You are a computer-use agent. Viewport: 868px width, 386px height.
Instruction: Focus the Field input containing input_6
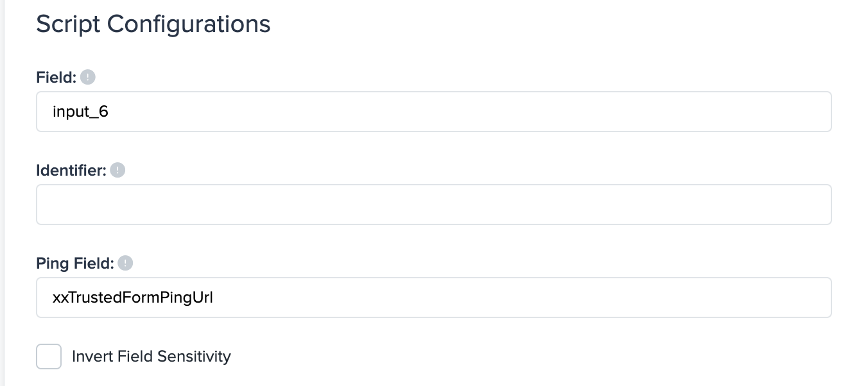pyautogui.click(x=433, y=112)
